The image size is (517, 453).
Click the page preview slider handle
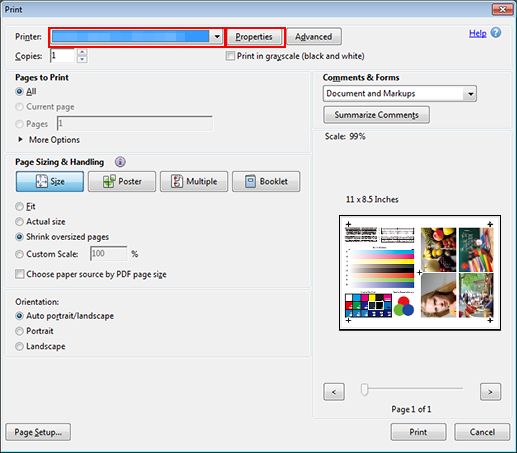(364, 389)
